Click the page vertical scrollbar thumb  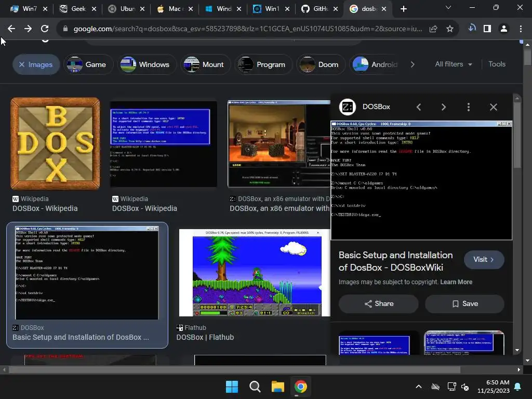pyautogui.click(x=527, y=57)
